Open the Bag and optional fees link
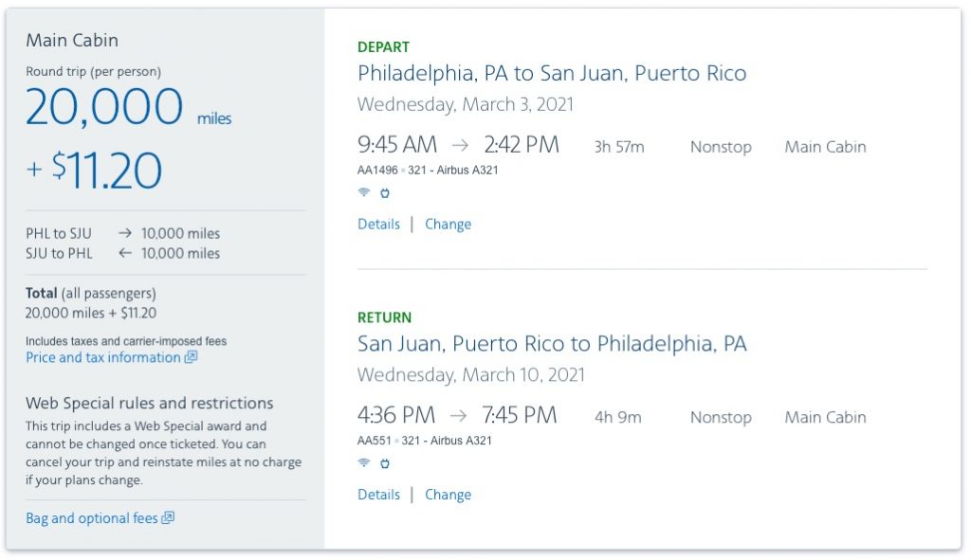The image size is (971, 560). tap(91, 518)
